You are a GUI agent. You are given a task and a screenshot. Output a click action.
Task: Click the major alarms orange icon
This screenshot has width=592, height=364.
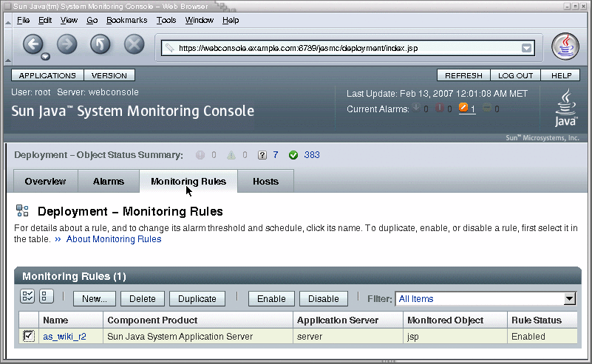tap(463, 108)
